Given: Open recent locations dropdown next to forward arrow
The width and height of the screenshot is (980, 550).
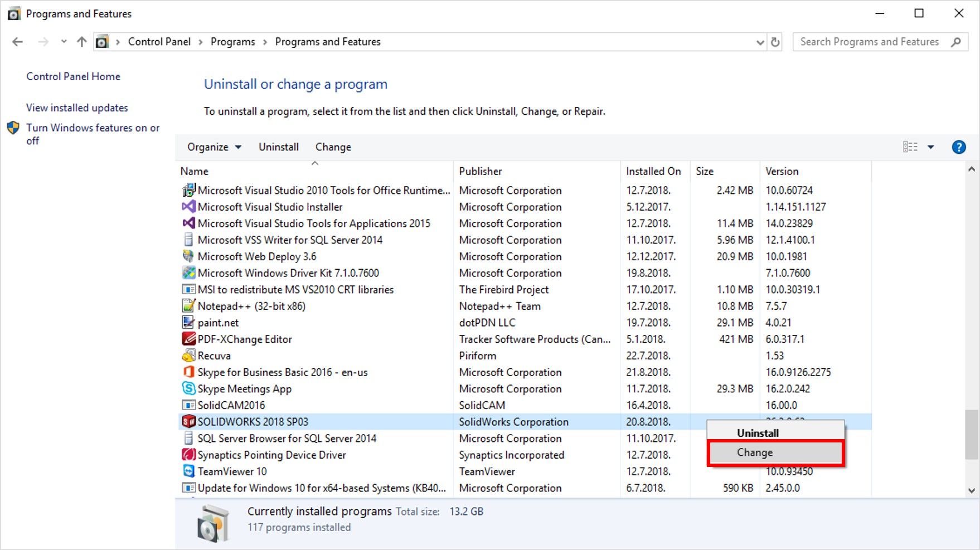Looking at the screenshot, I should pyautogui.click(x=64, y=42).
